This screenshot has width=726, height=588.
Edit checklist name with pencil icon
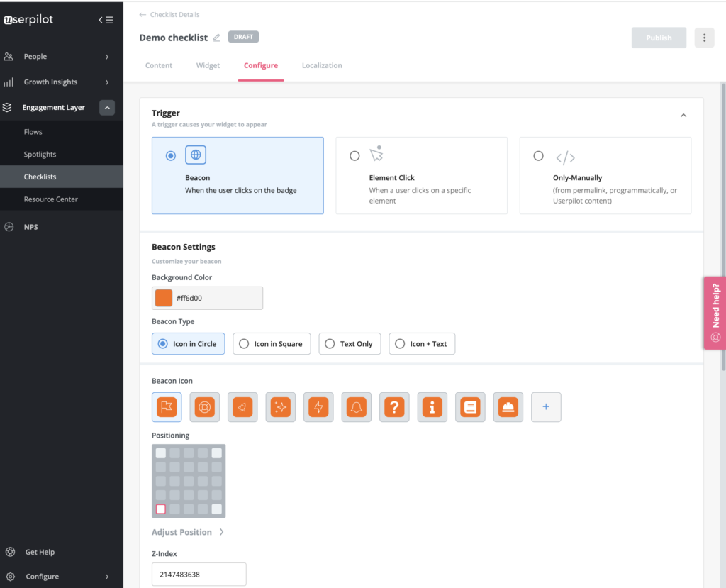click(216, 38)
